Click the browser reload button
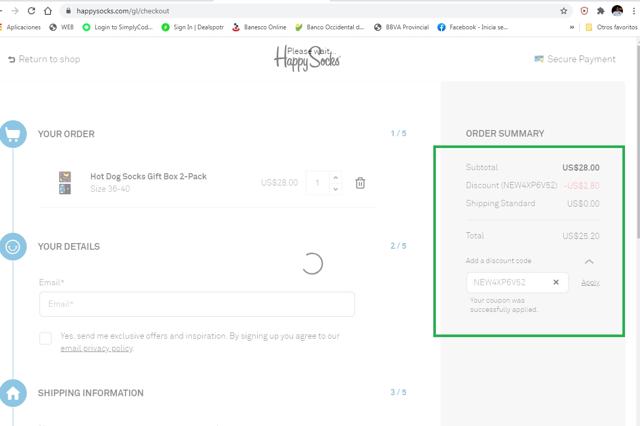640x426 pixels. point(31,11)
